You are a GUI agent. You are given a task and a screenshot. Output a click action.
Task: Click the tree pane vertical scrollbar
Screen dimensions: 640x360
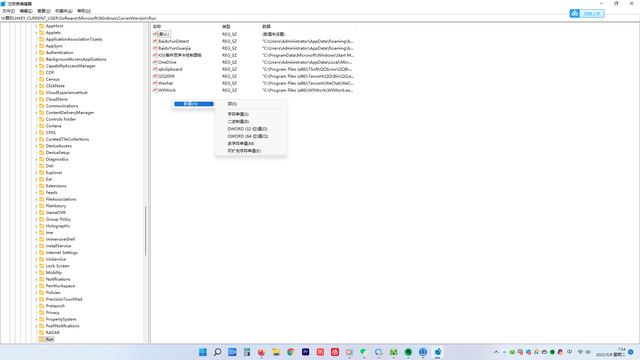coord(146,231)
